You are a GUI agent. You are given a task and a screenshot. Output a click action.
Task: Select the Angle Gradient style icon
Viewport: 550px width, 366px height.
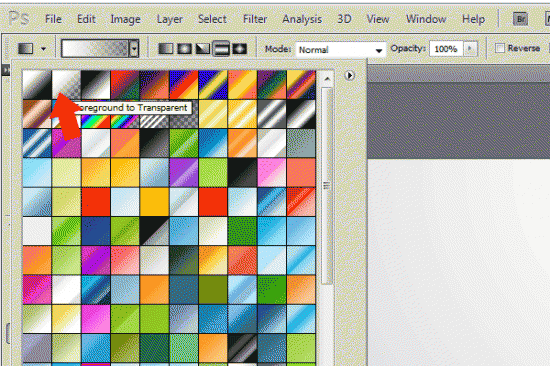click(203, 48)
